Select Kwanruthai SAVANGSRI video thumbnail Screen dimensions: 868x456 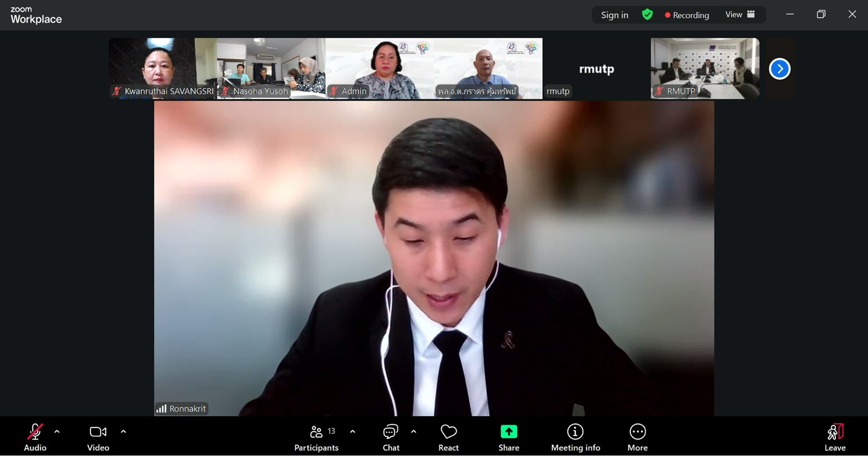pyautogui.click(x=162, y=68)
